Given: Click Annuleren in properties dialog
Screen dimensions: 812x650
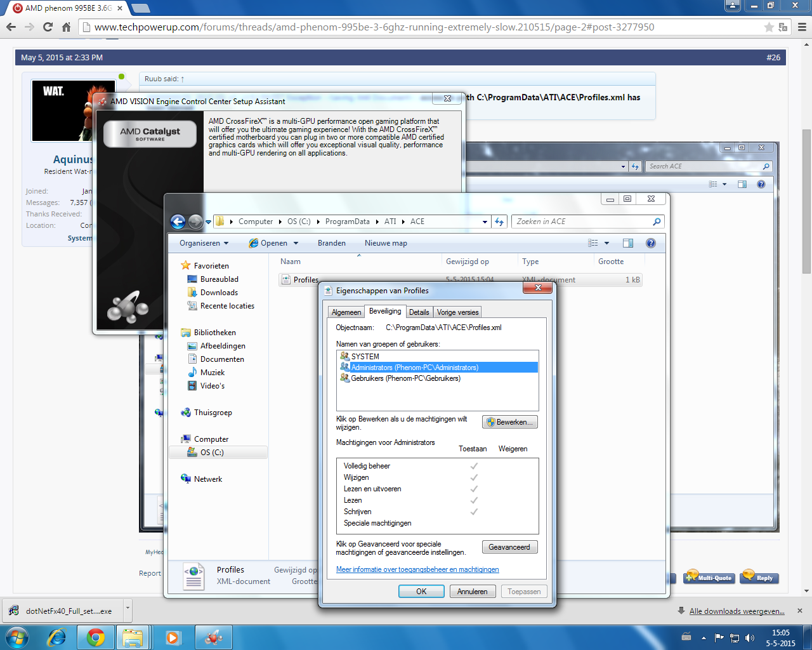Looking at the screenshot, I should [x=473, y=591].
